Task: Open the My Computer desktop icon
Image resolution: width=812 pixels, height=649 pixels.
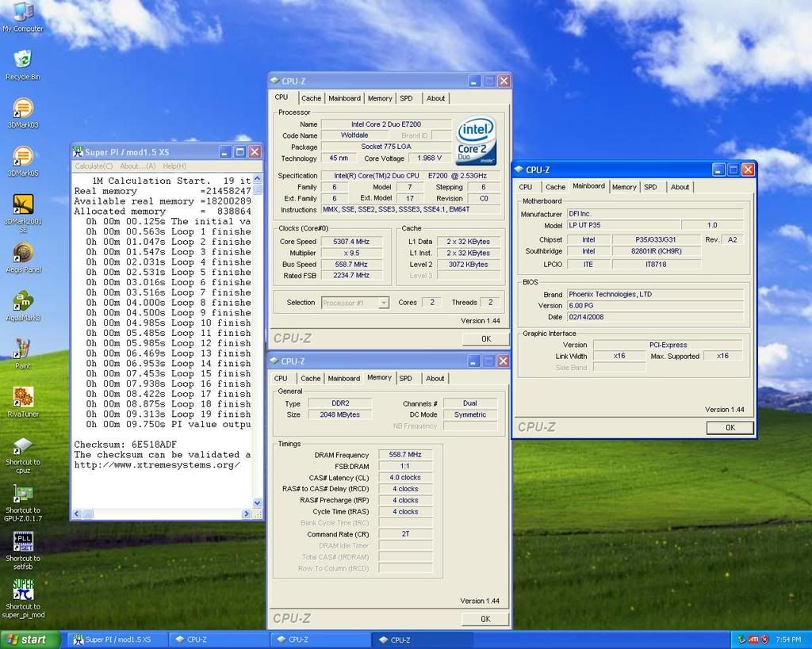Action: 23,17
